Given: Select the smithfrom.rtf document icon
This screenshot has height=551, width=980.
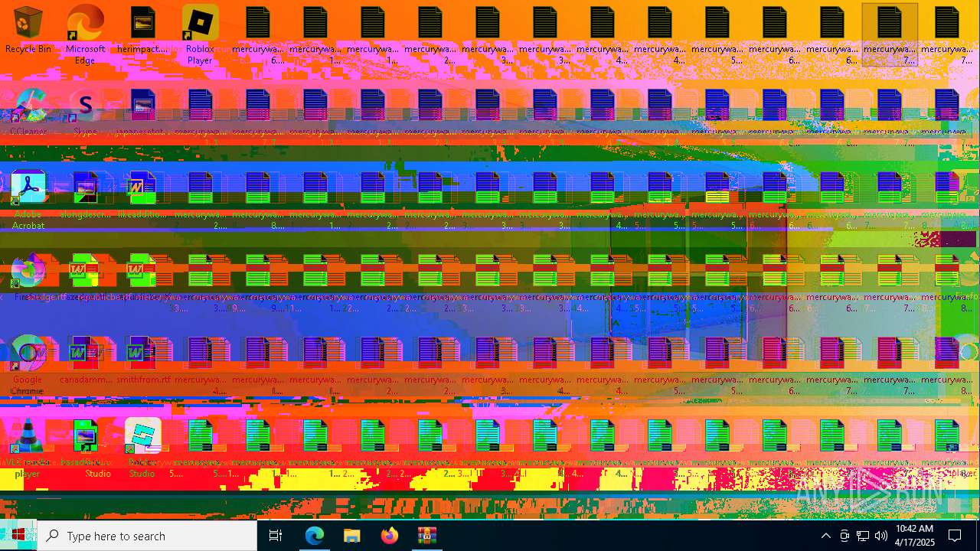Looking at the screenshot, I should 142,360.
